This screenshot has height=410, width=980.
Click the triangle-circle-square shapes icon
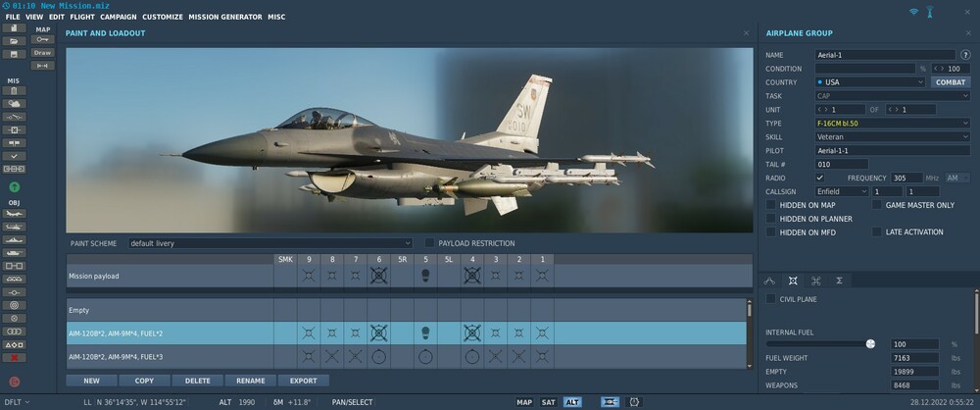[15, 344]
